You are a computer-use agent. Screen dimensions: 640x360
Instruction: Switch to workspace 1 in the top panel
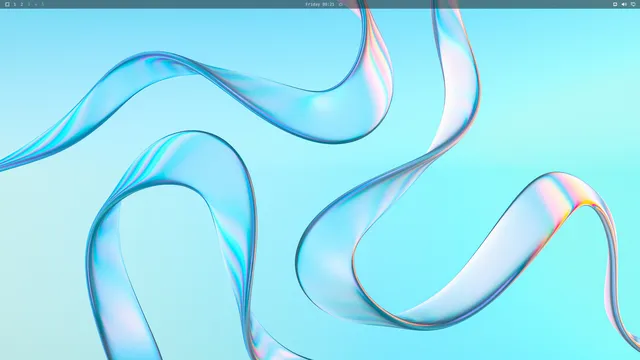15,4
